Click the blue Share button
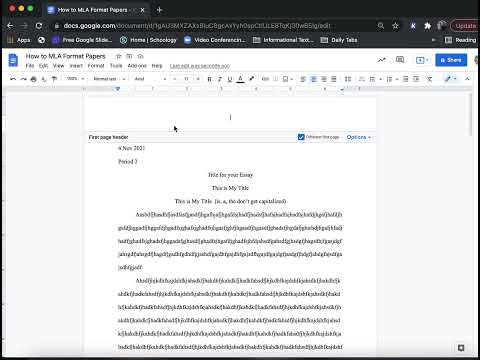The height and width of the screenshot is (360, 480). 451,60
